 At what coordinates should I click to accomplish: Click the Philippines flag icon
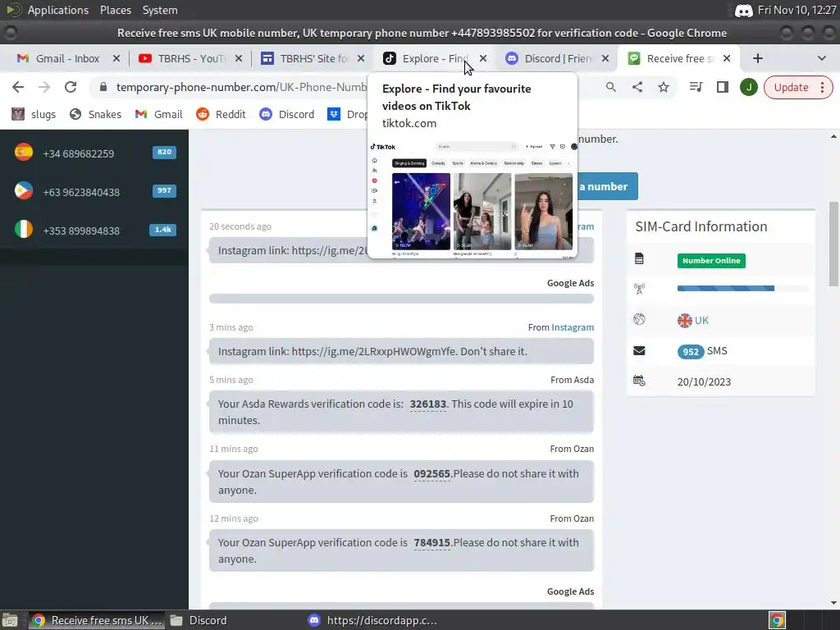(x=24, y=190)
